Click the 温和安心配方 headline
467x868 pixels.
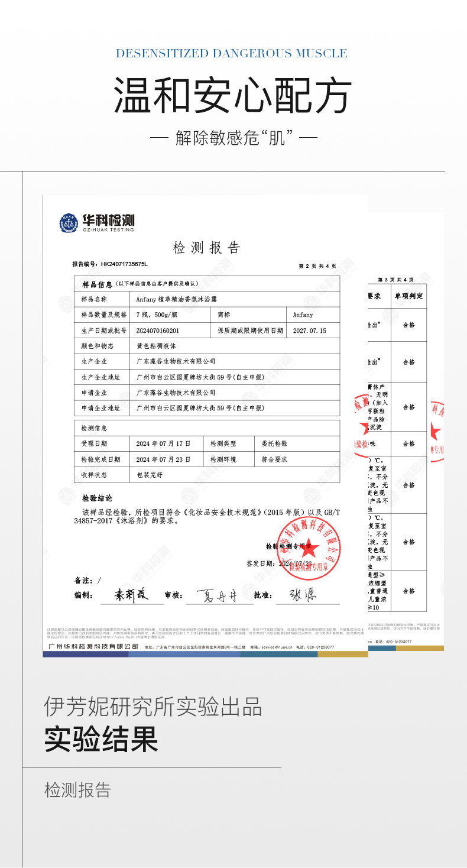pyautogui.click(x=233, y=96)
